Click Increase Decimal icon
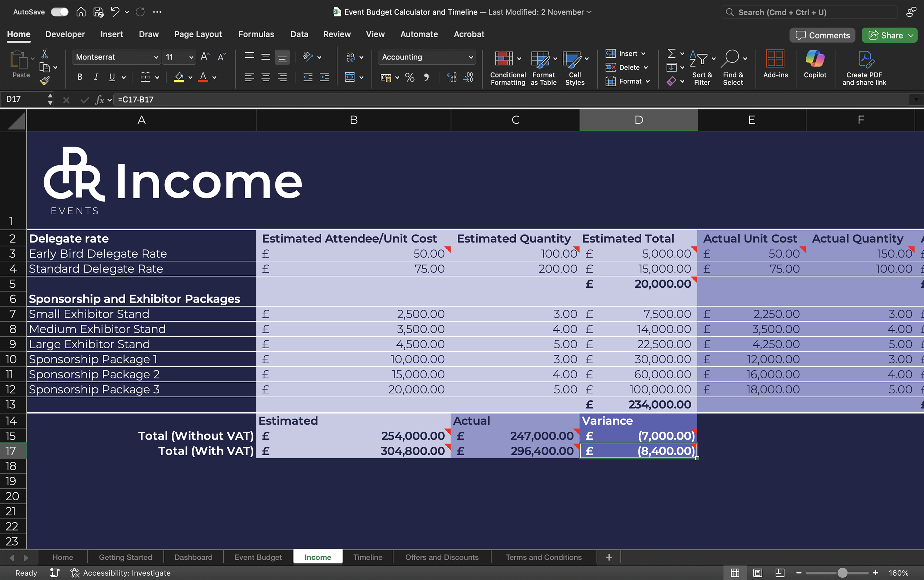The height and width of the screenshot is (580, 924). pyautogui.click(x=452, y=78)
